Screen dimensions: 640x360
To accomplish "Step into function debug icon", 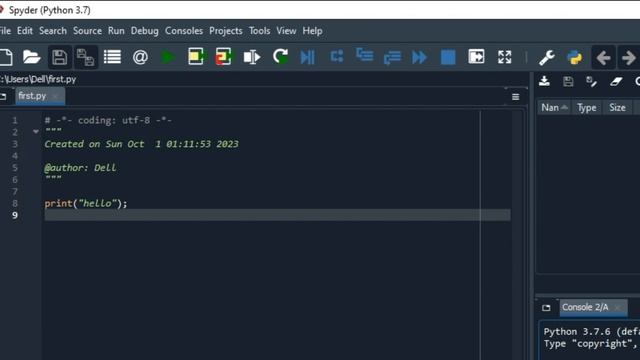I will point(364,55).
